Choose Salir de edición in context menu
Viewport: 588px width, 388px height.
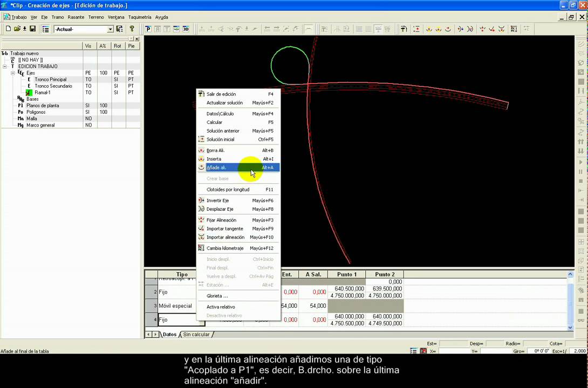238,94
